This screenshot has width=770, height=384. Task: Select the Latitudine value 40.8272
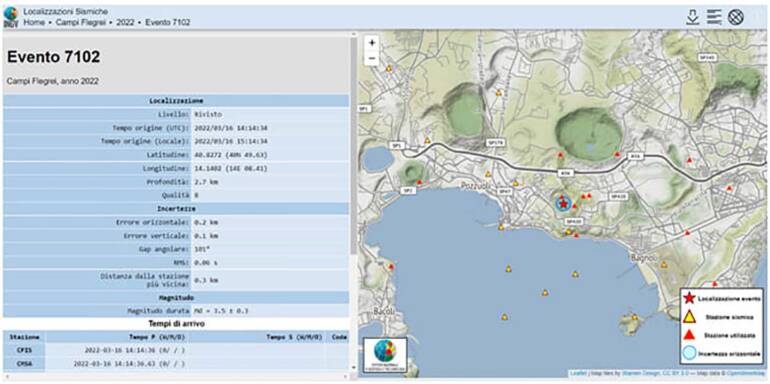tap(230, 155)
